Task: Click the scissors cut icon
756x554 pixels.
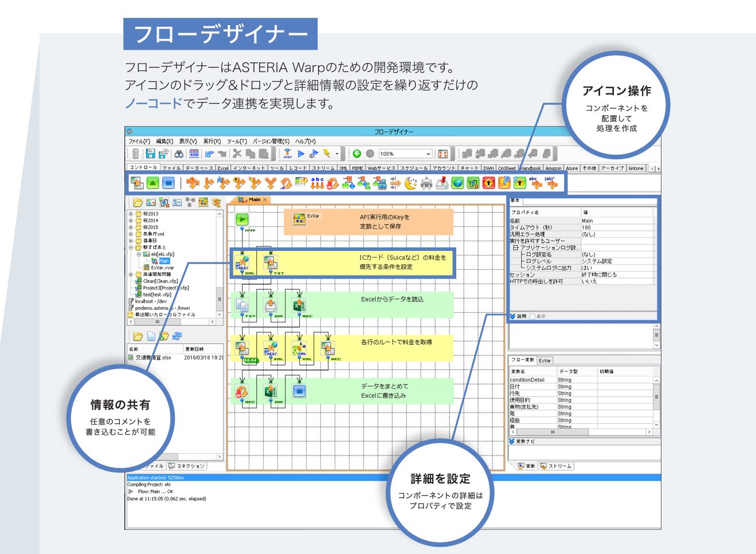Action: [x=237, y=154]
